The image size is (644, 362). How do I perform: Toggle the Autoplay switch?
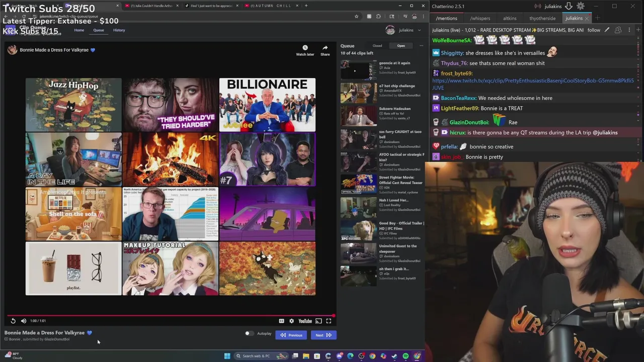pos(249,333)
